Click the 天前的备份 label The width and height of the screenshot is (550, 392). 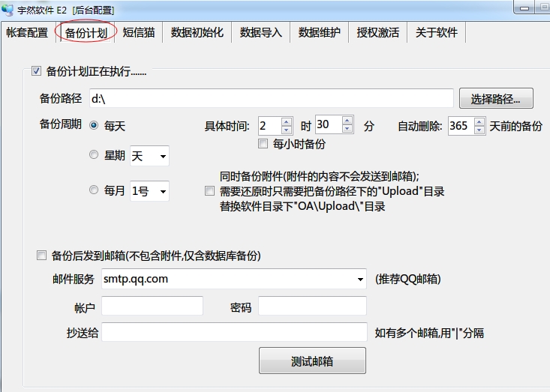516,126
